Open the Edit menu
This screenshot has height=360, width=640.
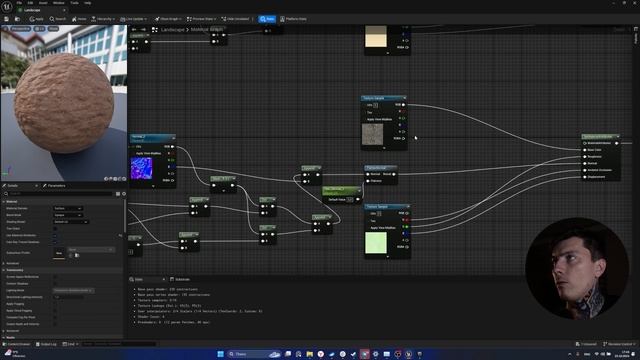click(x=30, y=3)
